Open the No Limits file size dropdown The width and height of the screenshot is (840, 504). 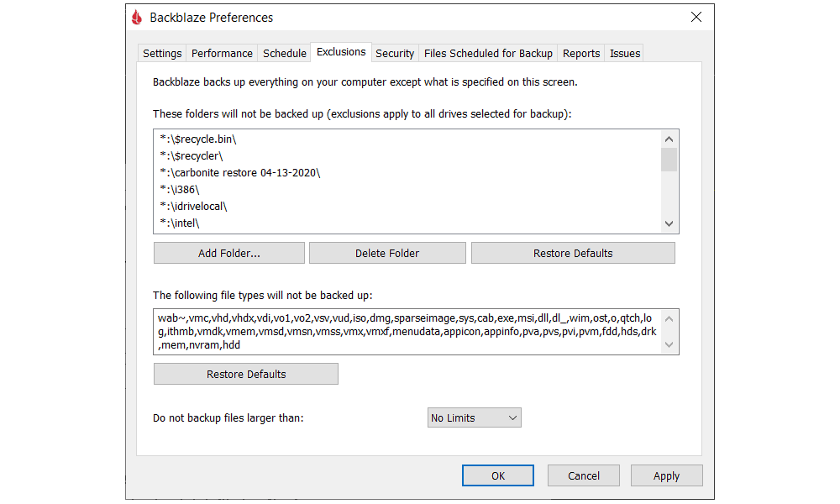pyautogui.click(x=474, y=417)
